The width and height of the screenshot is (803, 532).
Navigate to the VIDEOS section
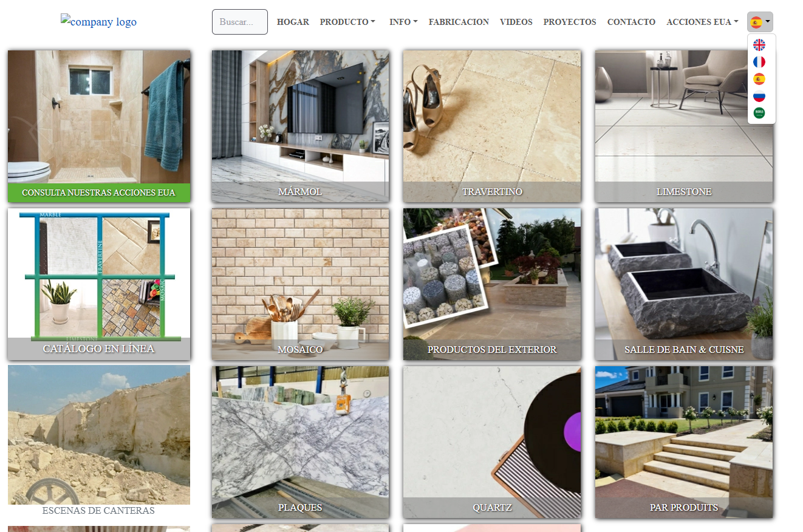[x=516, y=22]
